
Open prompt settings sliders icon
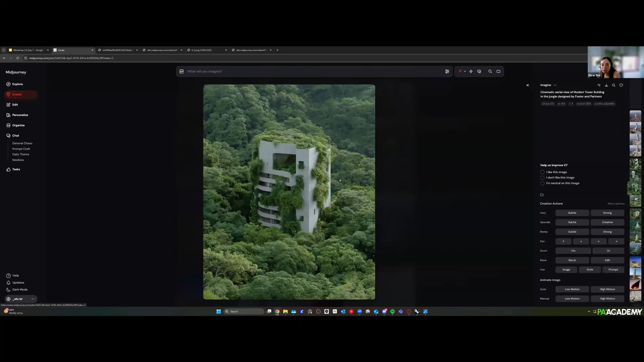[x=447, y=71]
